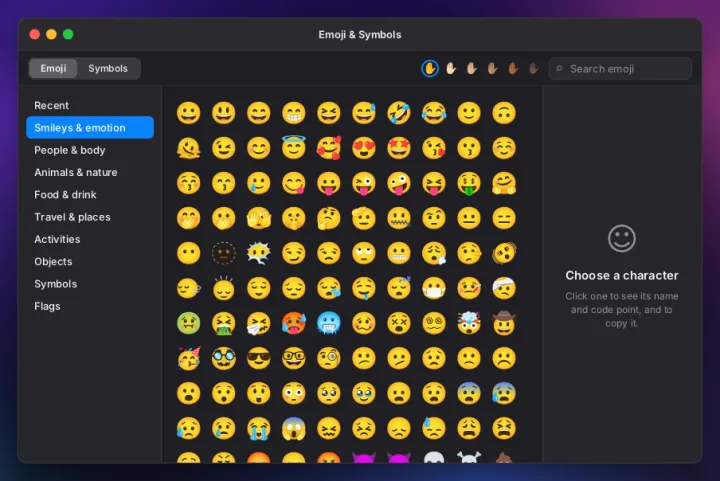Pick the smiling face with sunglasses emoji
The width and height of the screenshot is (720, 481).
pos(259,358)
